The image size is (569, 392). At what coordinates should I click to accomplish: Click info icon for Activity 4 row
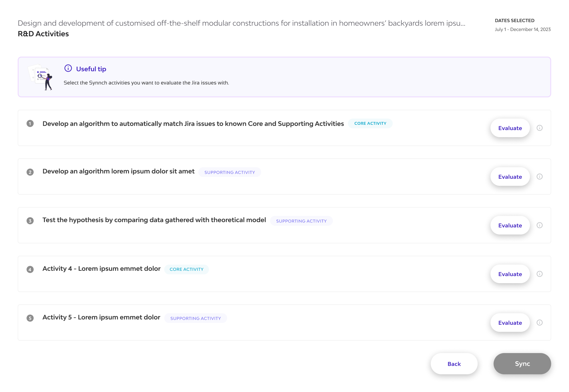point(539,274)
